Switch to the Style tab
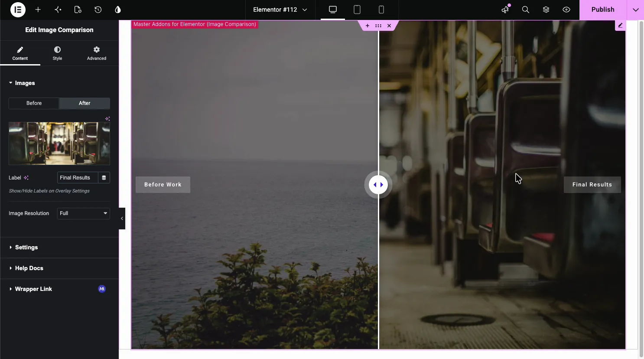The height and width of the screenshot is (359, 644). tap(57, 53)
